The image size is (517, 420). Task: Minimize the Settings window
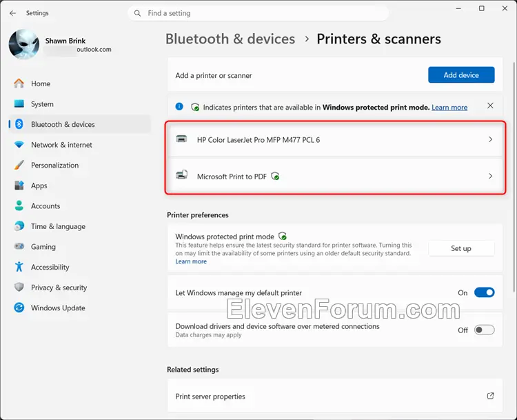point(458,8)
